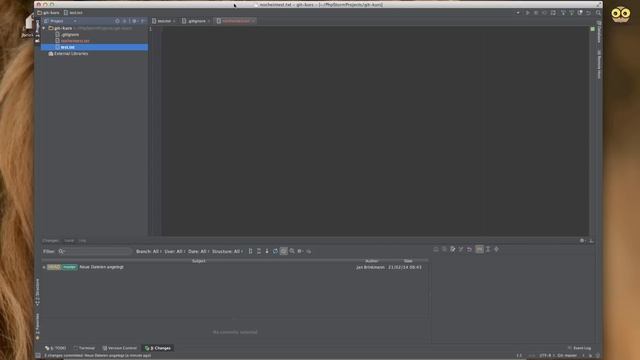Click the VCS update project icon
640x360 pixels.
563,13
